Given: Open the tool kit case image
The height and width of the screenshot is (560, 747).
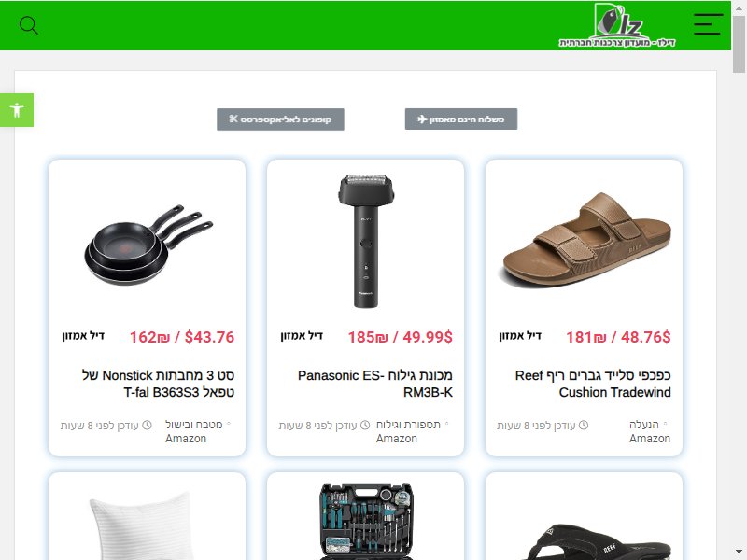Looking at the screenshot, I should pyautogui.click(x=365, y=522).
